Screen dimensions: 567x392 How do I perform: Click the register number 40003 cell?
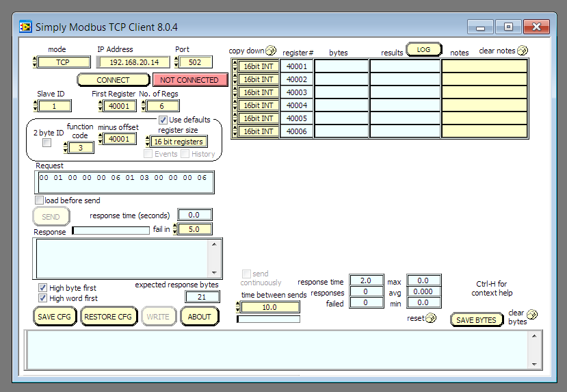tap(297, 92)
